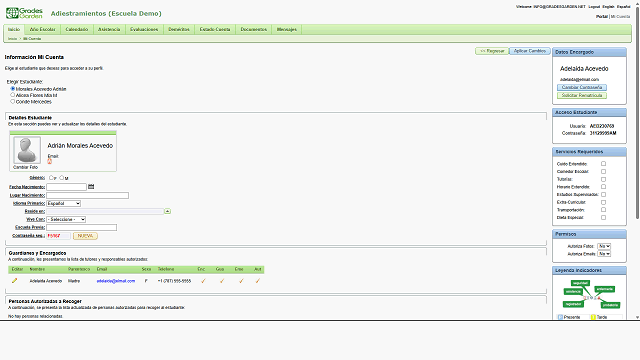Click the Aplicar Cambios button

click(x=530, y=51)
